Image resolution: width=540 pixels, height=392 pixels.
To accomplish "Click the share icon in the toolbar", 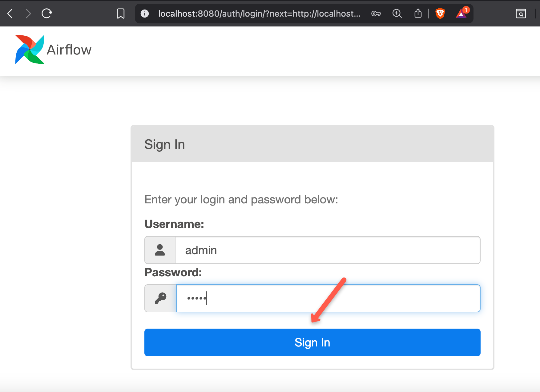I will (x=418, y=13).
